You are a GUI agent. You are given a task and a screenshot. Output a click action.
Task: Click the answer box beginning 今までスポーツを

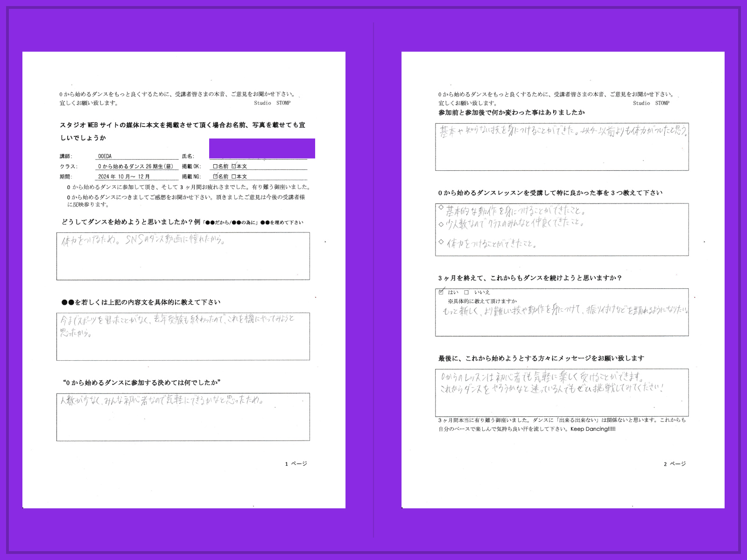pos(183,336)
